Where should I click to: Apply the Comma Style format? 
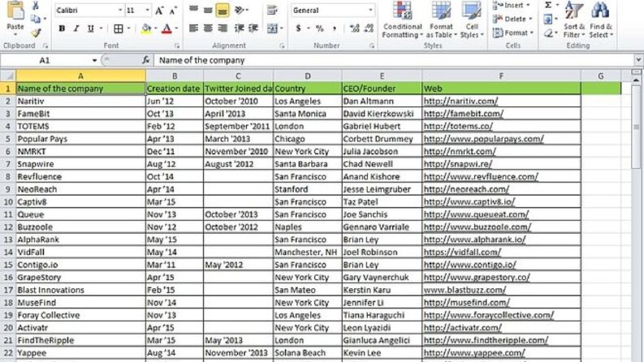point(335,28)
